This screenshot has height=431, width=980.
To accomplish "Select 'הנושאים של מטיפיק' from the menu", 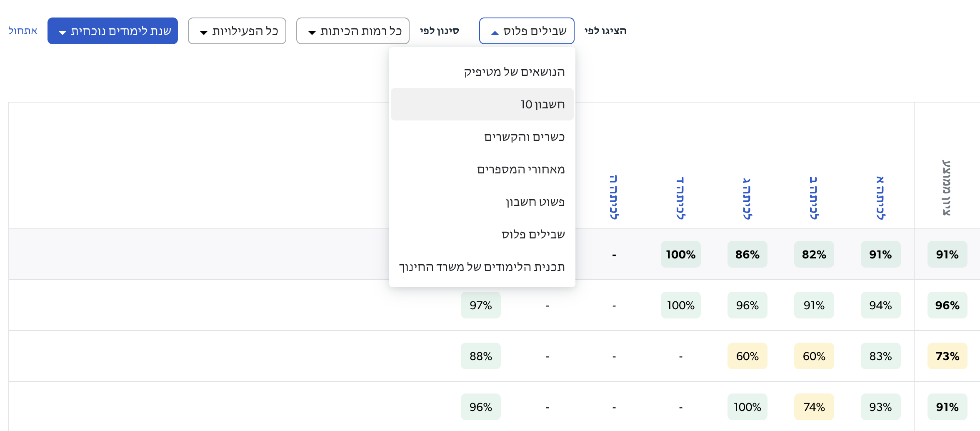I will coord(514,72).
